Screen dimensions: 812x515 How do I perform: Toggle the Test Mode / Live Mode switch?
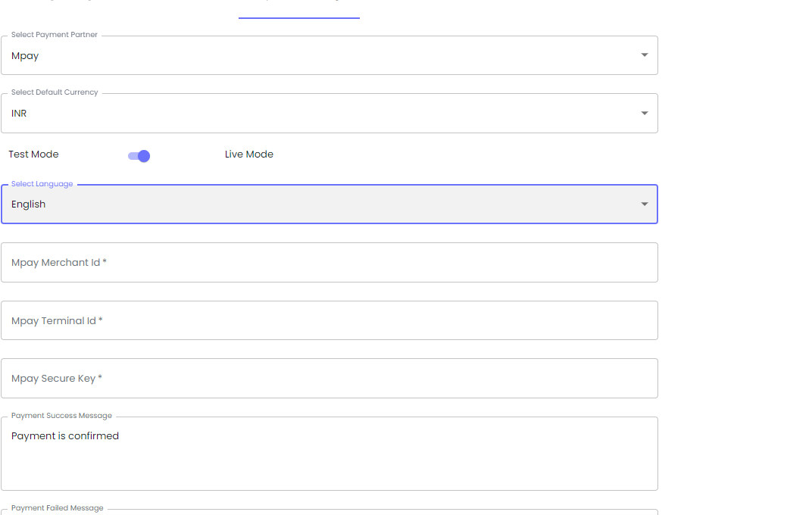[139, 156]
